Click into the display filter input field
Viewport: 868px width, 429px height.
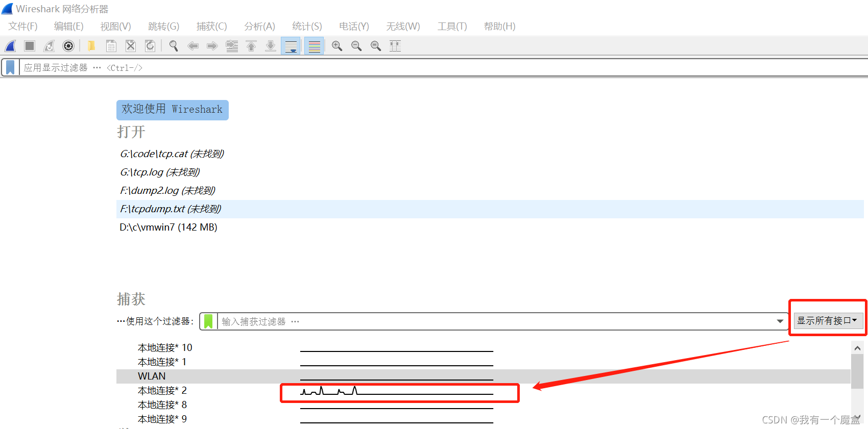coord(443,67)
